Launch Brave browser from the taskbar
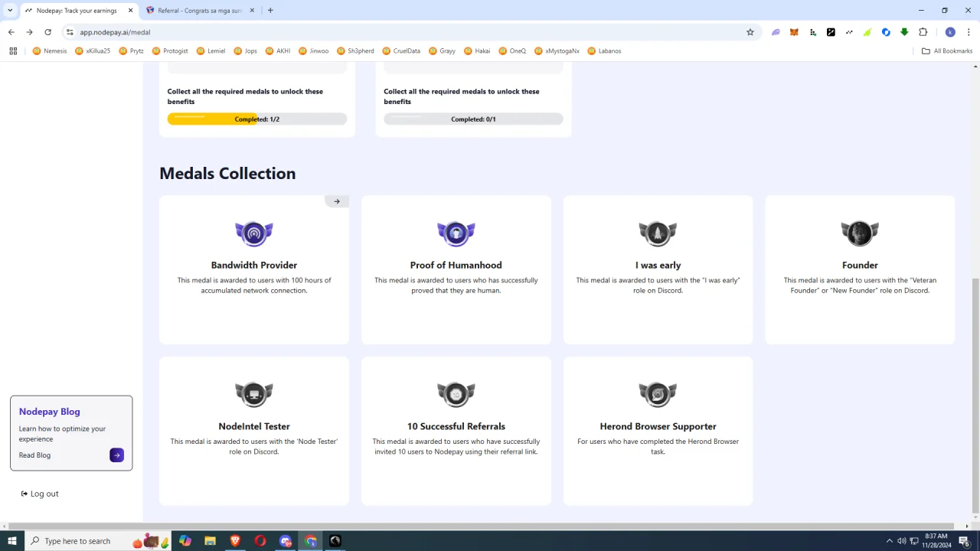This screenshot has width=980, height=551. click(235, 541)
